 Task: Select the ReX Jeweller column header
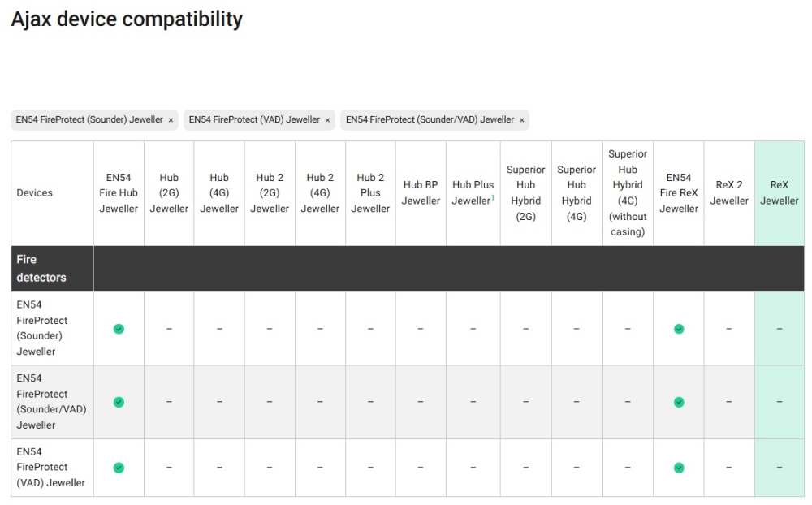point(780,193)
